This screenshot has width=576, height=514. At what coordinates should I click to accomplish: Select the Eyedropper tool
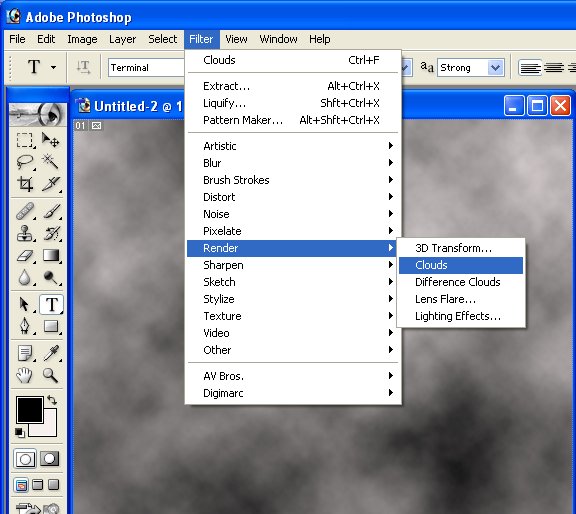coord(50,353)
